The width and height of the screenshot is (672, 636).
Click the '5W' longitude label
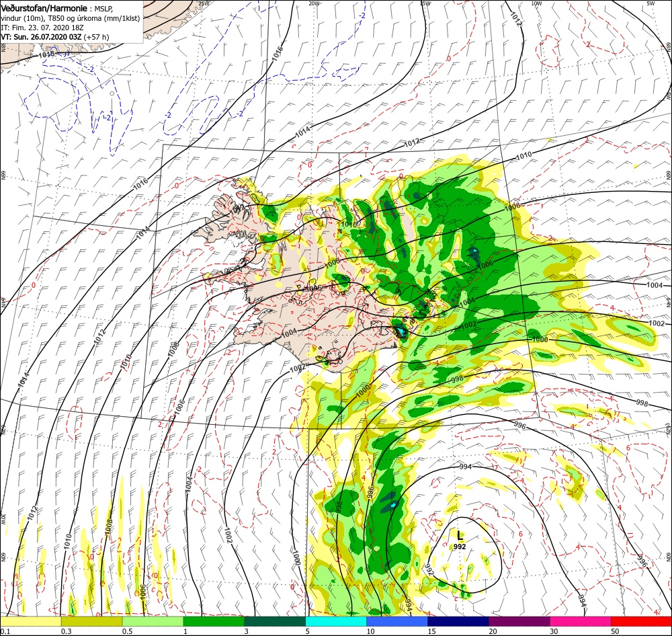(x=650, y=3)
